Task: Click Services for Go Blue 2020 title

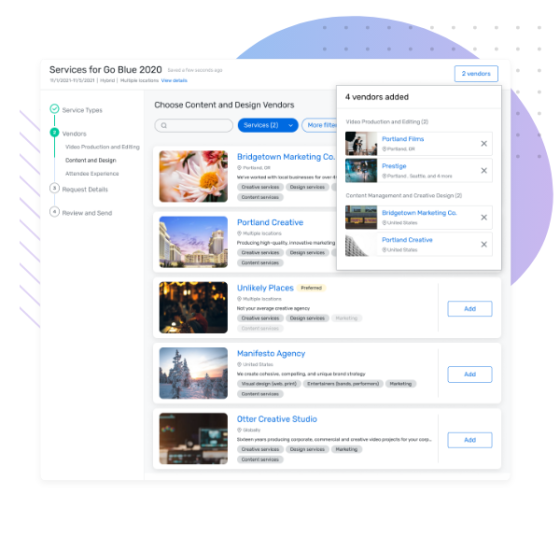Action: click(105, 70)
